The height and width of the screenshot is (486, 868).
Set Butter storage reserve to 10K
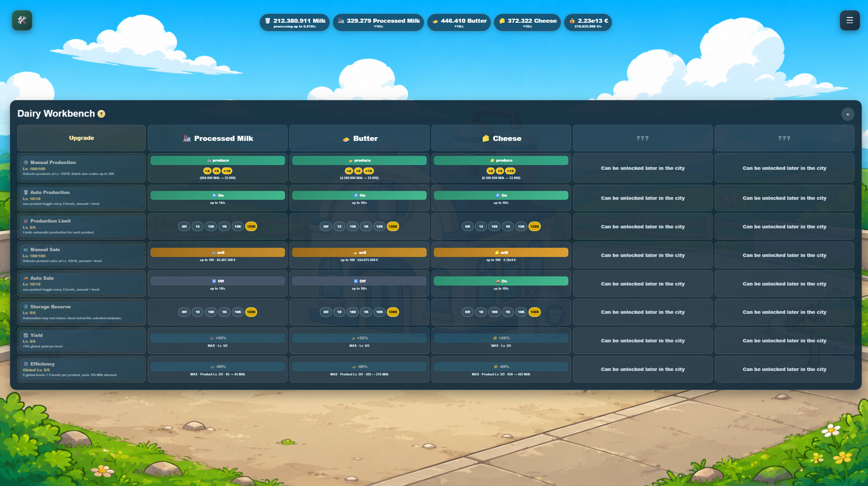[380, 312]
